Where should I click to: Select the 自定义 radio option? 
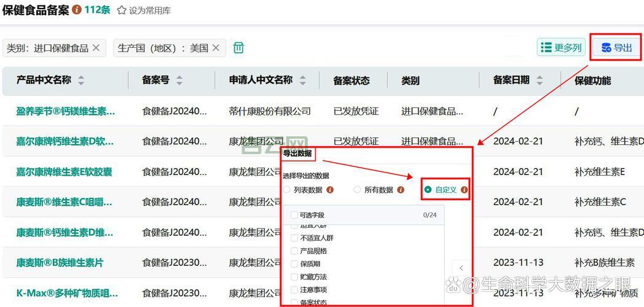pyautogui.click(x=428, y=190)
